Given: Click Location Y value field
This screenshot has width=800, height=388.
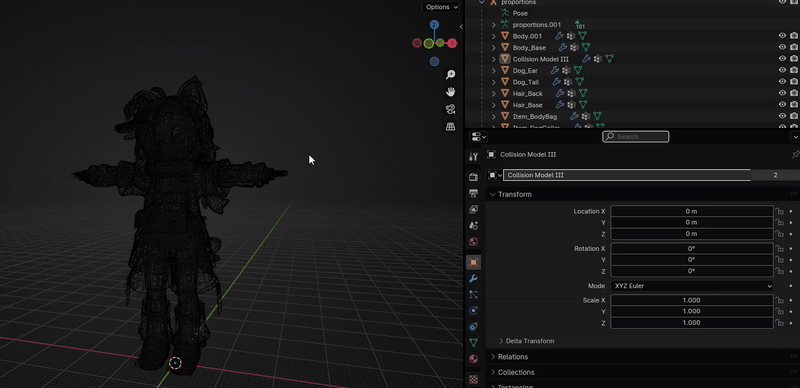Looking at the screenshot, I should (x=692, y=222).
